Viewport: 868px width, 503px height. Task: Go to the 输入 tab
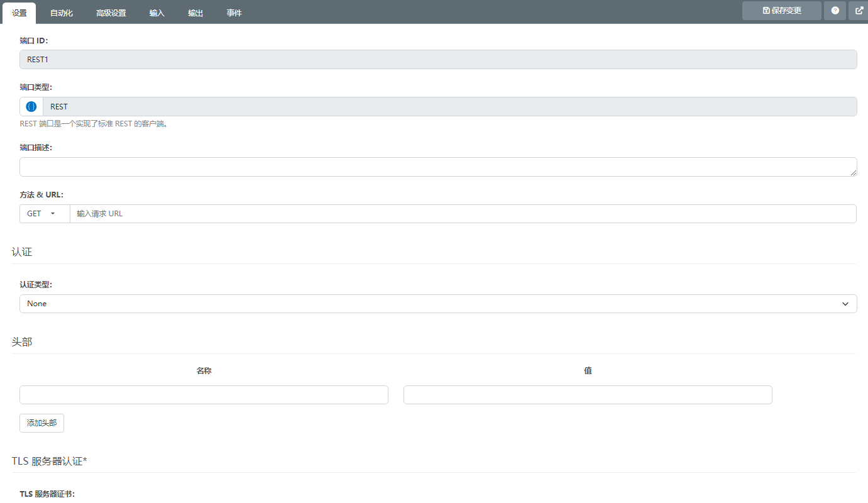[x=157, y=13]
